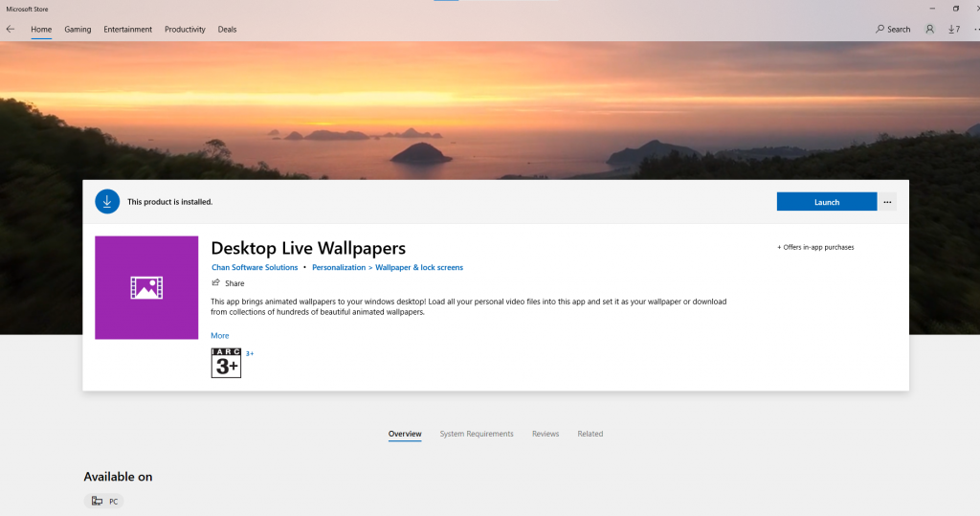Viewport: 980px width, 516px height.
Task: Click the blue installed download circle icon
Action: [107, 202]
